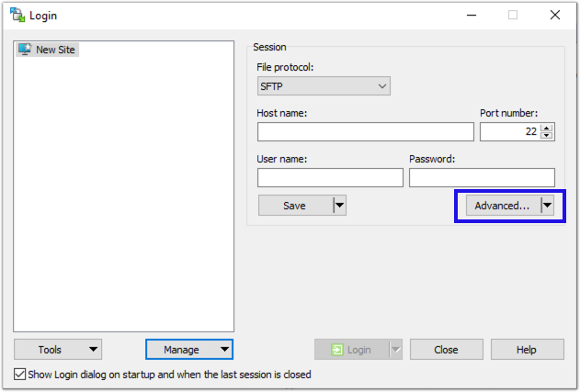Open Help for the Login dialog
Image resolution: width=580 pixels, height=392 pixels.
[x=527, y=350]
